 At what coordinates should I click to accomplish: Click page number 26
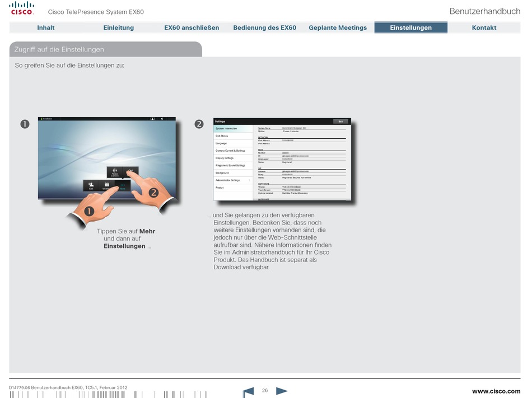[265, 391]
